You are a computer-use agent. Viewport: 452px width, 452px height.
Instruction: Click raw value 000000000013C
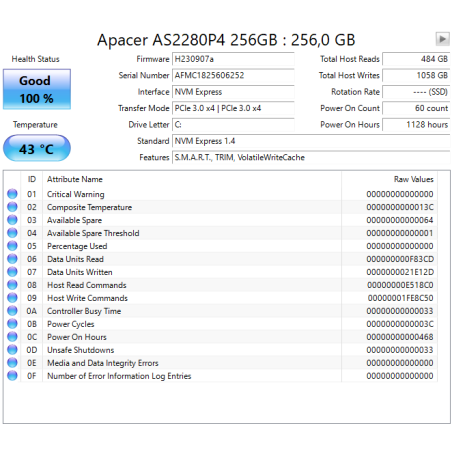point(400,207)
